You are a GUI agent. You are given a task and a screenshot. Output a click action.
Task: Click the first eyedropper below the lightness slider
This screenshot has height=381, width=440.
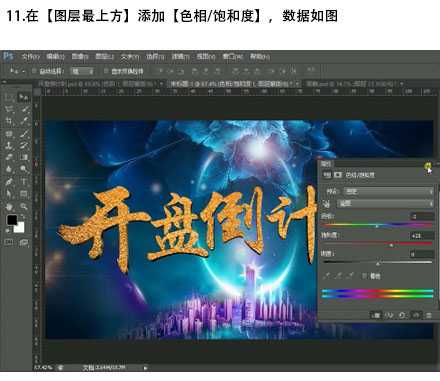(327, 276)
